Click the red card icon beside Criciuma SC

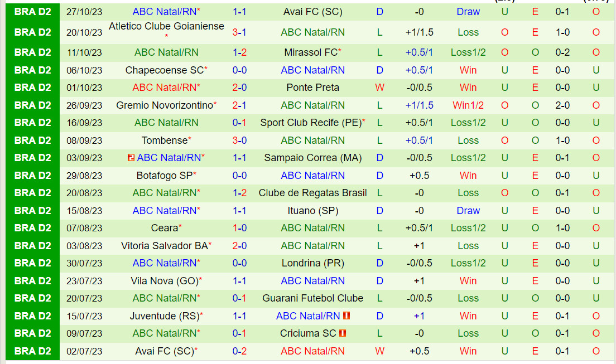343,333
